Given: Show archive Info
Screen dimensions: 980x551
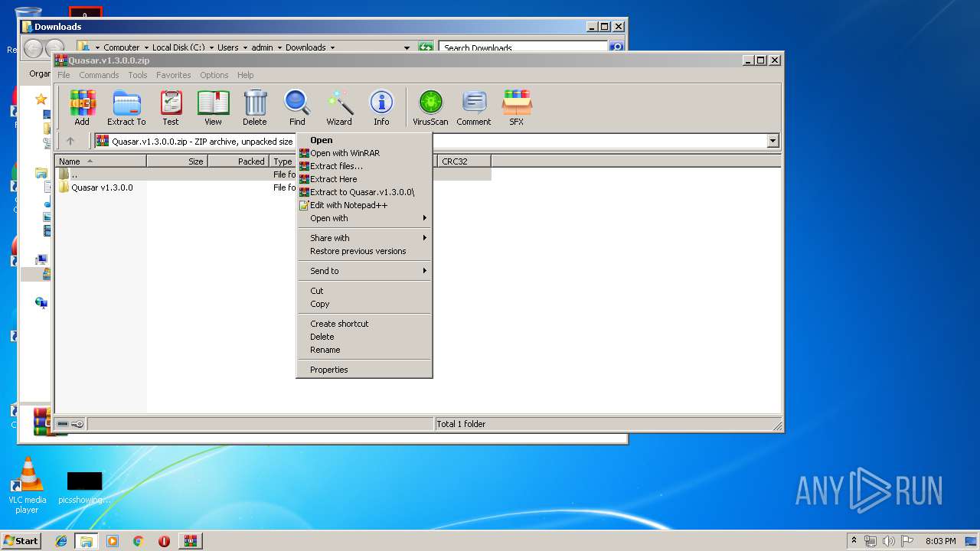Looking at the screenshot, I should point(381,108).
